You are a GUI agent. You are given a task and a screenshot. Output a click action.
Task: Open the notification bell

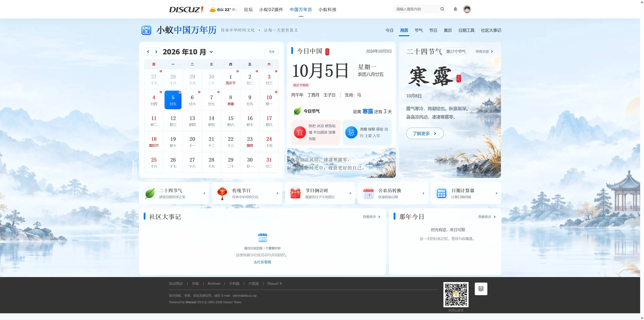(x=455, y=9)
